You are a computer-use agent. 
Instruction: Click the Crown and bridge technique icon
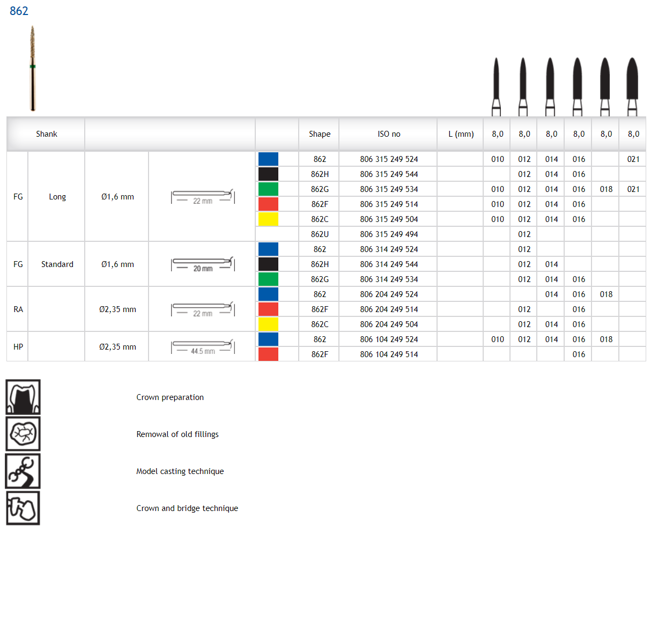(23, 508)
